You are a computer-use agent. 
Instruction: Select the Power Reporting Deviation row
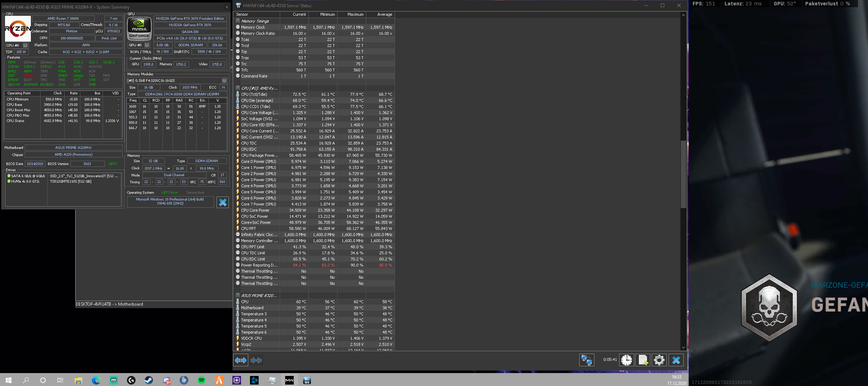point(314,265)
